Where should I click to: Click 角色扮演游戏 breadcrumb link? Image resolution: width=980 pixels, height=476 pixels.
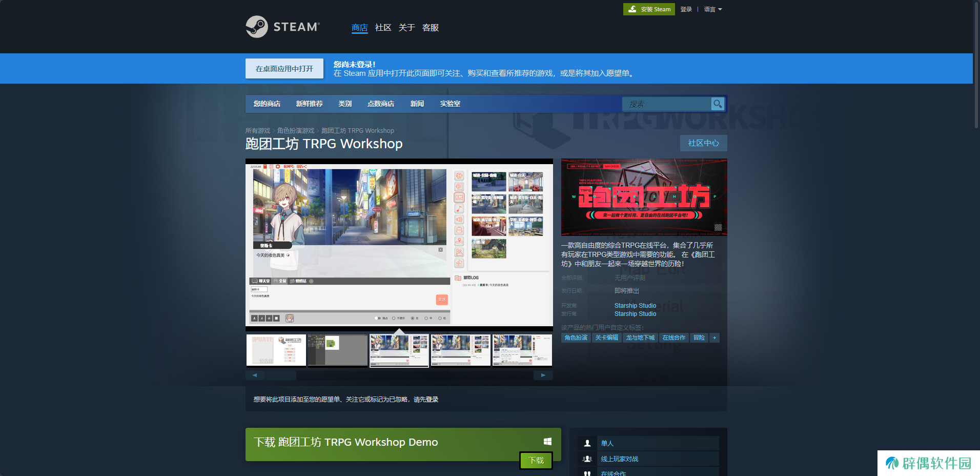coord(296,131)
